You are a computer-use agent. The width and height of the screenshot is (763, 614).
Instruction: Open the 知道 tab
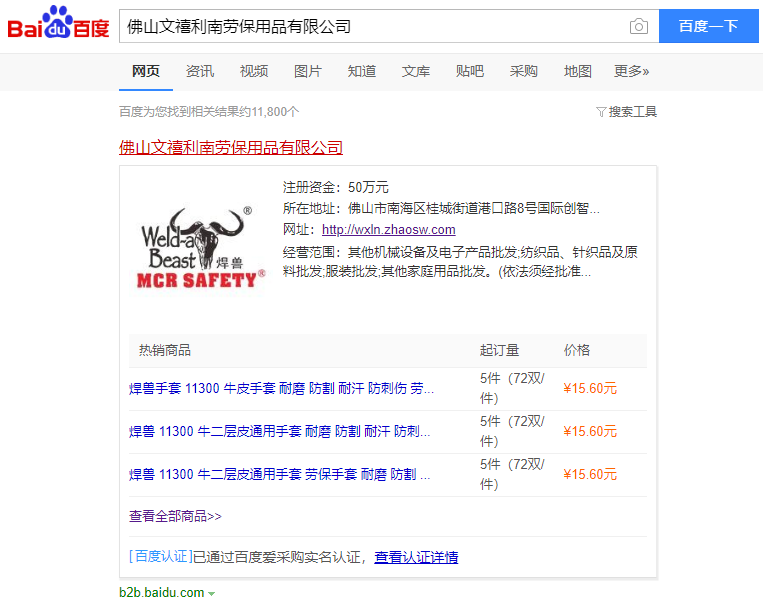click(x=362, y=72)
